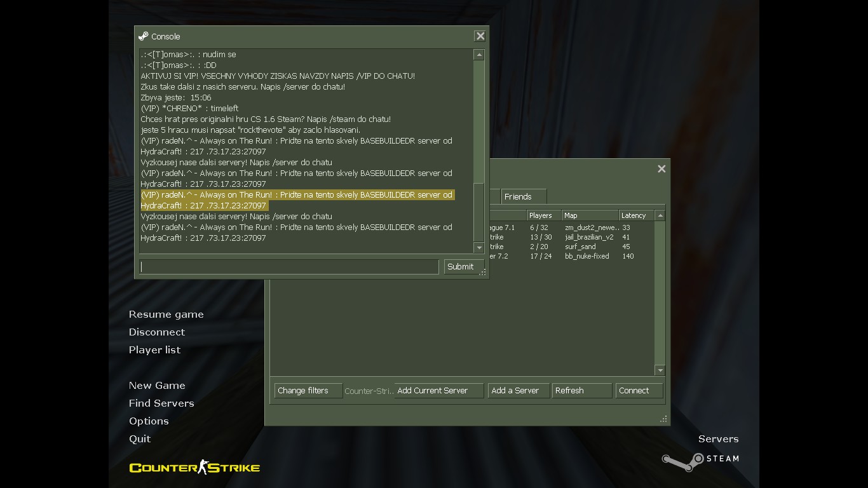Open Change filters
Viewport: 868px width, 488px height.
click(x=308, y=391)
